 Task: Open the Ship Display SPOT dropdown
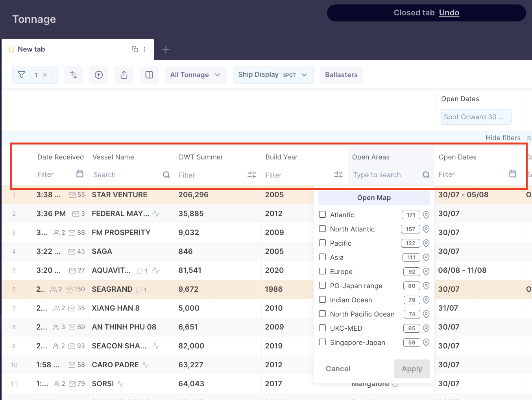[273, 75]
